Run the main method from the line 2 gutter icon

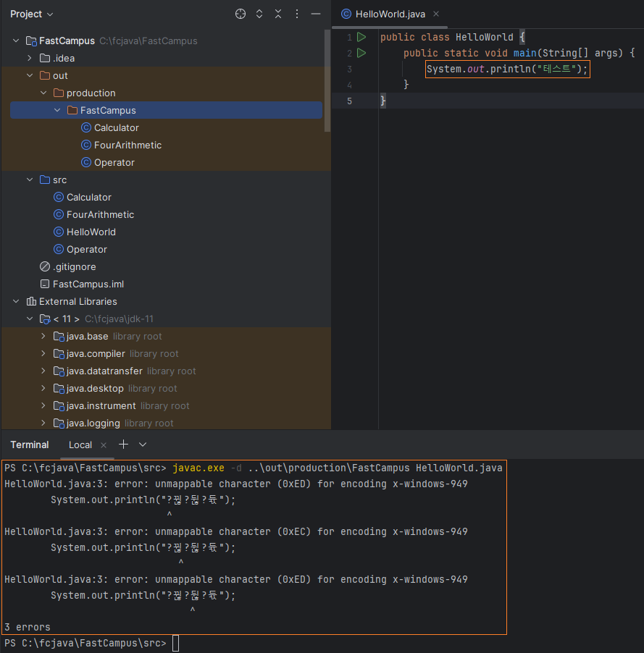pos(361,53)
